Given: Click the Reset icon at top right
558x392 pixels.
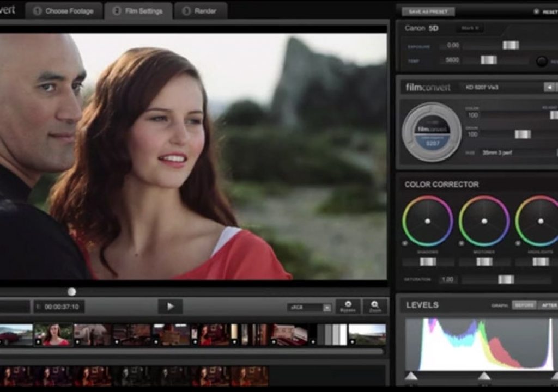Looking at the screenshot, I should point(536,11).
